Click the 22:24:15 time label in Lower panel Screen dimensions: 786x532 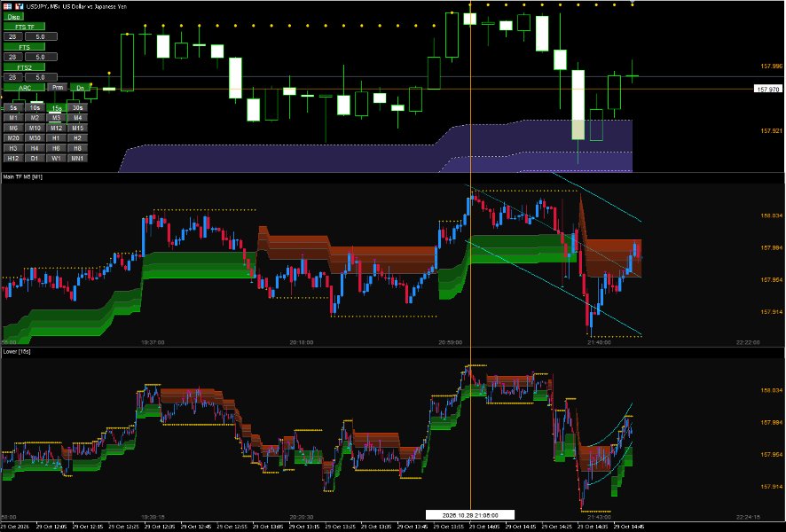(x=748, y=517)
